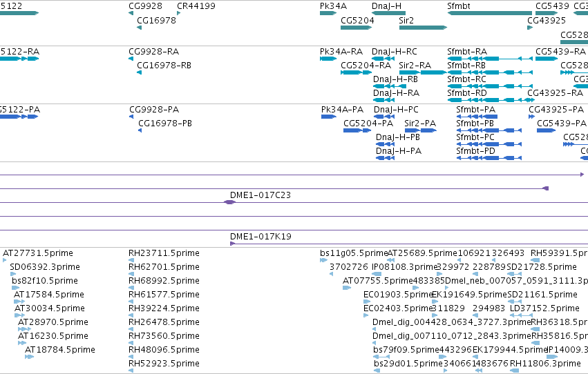588x374 pixels.
Task: Click the bs11g05.5prime EST label
Action: (354, 253)
